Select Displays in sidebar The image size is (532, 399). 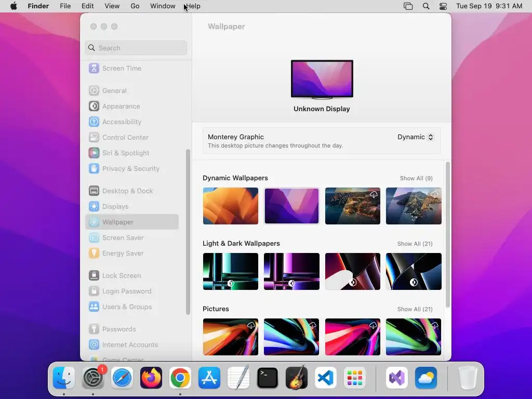132,207
